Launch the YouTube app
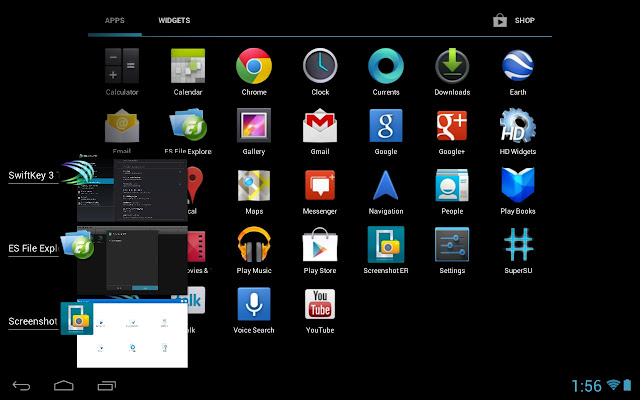640x400 pixels. [320, 304]
